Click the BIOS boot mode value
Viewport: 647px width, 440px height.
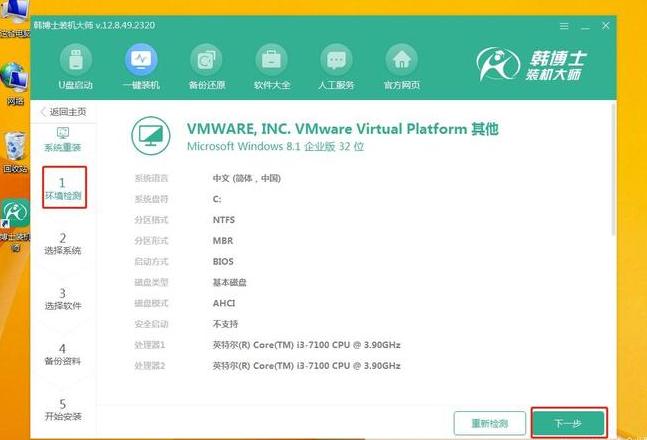[x=223, y=261]
